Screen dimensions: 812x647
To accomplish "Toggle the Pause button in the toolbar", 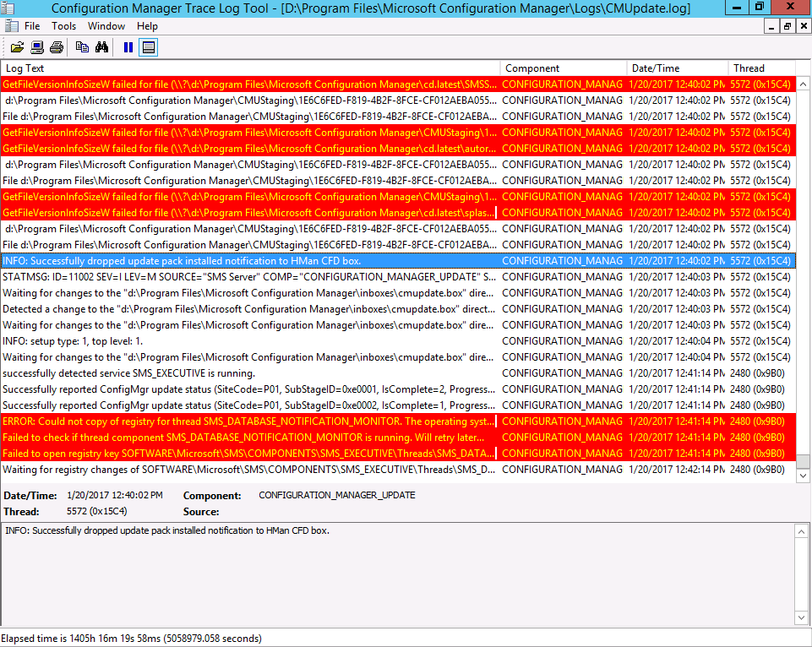I will 128,47.
